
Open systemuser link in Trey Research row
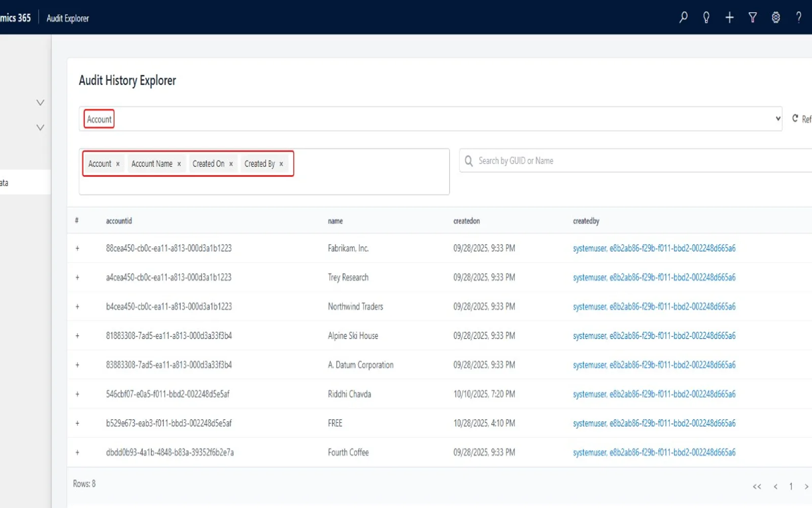pos(654,277)
